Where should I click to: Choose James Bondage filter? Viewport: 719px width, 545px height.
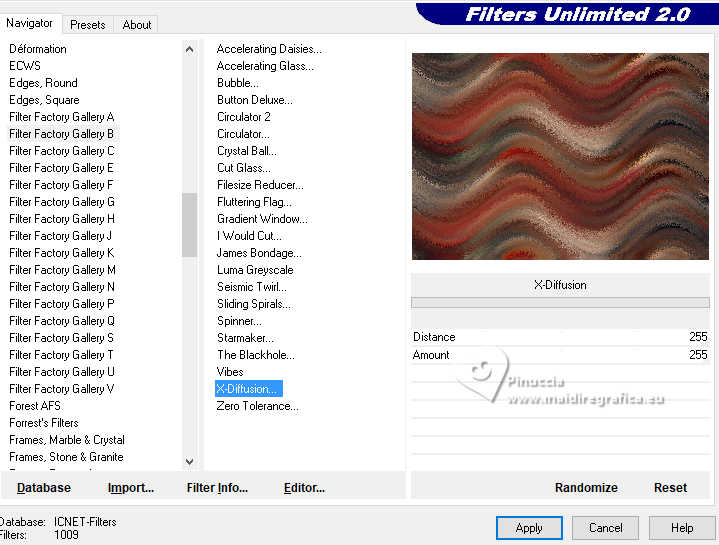(x=259, y=253)
